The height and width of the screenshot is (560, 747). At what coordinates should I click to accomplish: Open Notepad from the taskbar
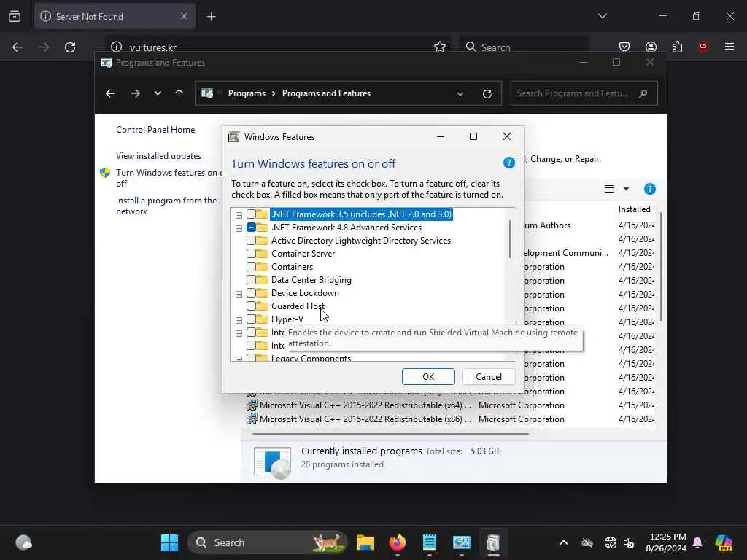429,542
